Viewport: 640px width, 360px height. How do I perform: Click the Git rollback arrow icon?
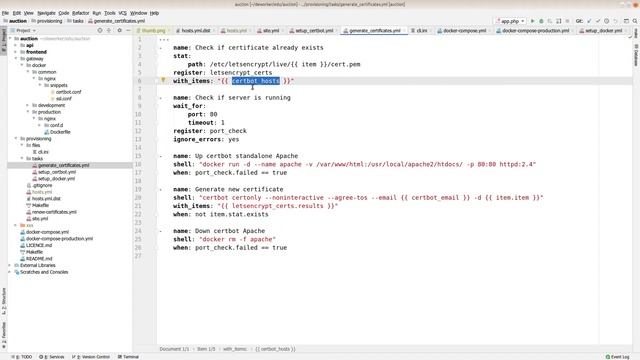pos(615,21)
